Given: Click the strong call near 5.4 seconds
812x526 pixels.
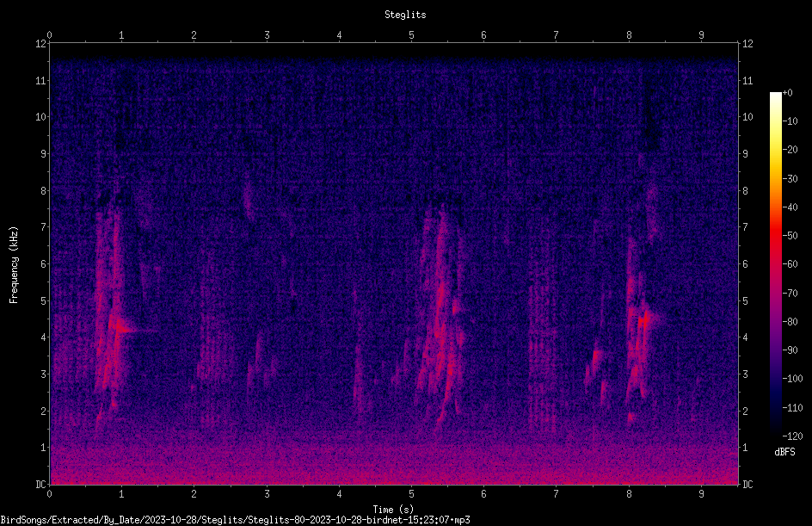Looking at the screenshot, I should point(440,316).
